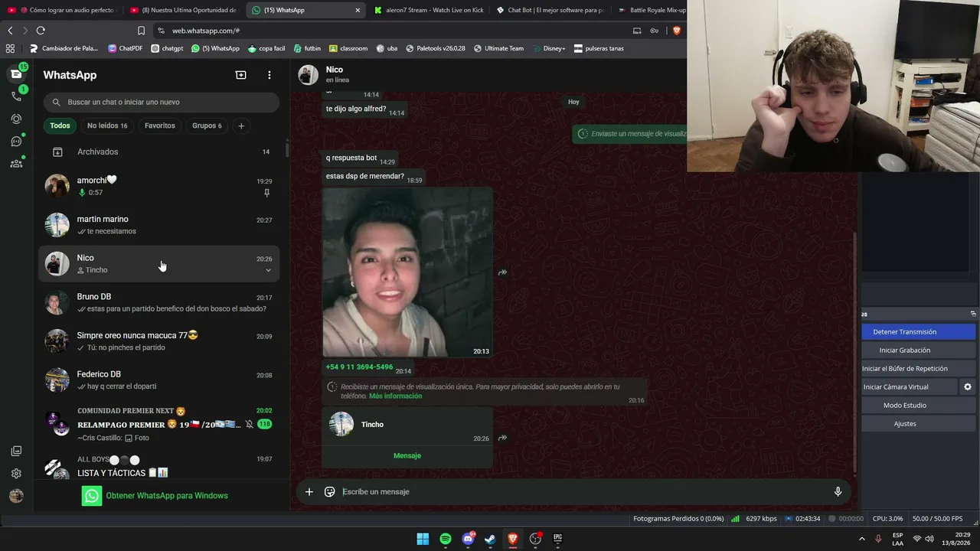Image resolution: width=980 pixels, height=551 pixels.
Task: Forward the Tincho contact card
Action: (x=502, y=439)
